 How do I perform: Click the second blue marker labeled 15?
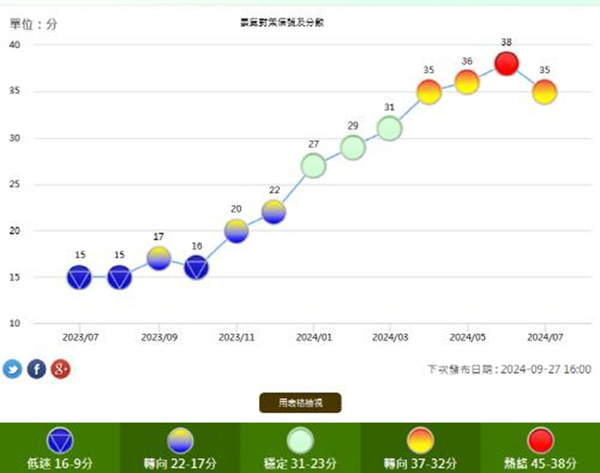point(119,277)
